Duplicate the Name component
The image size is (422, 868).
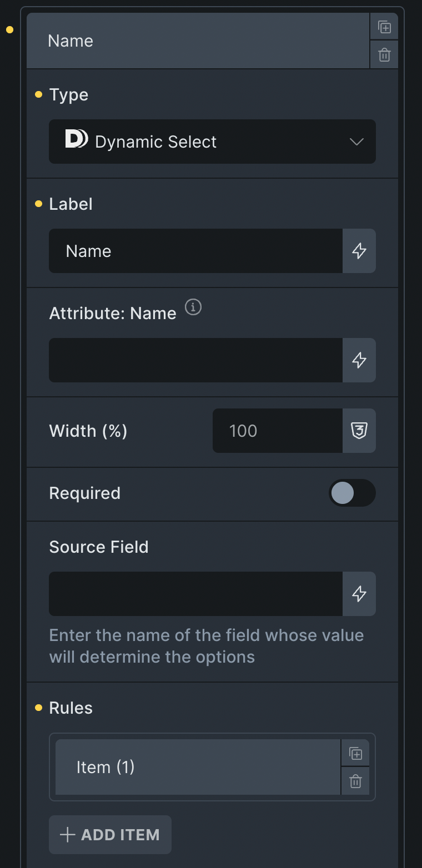click(x=384, y=26)
